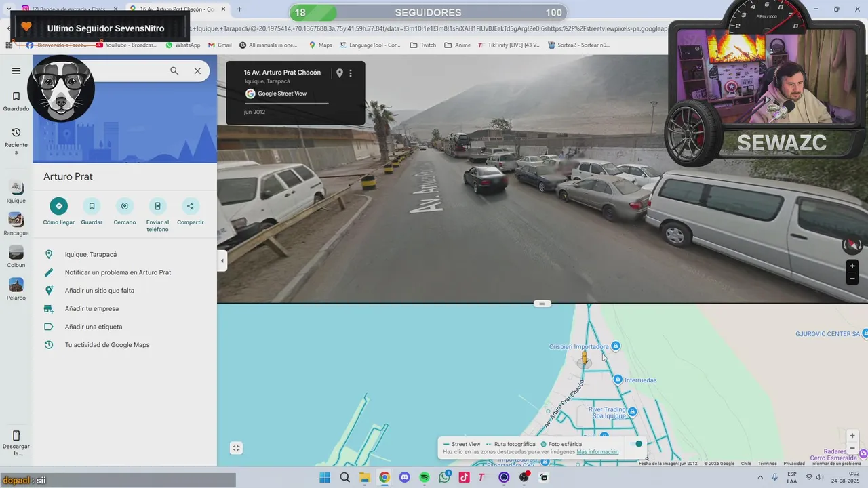This screenshot has height=488, width=868.
Task: Click the Interruedas map pin
Action: click(617, 380)
